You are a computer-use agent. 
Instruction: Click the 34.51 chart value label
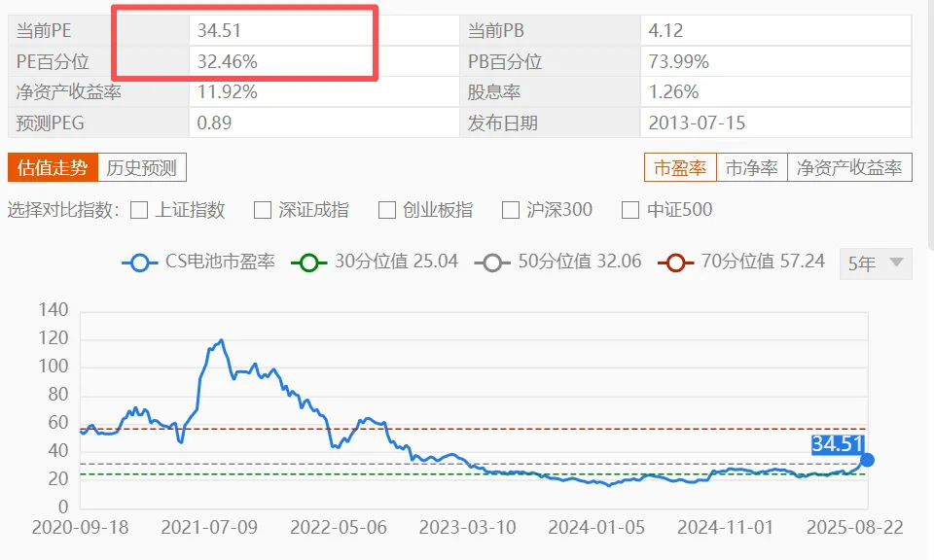pos(838,444)
